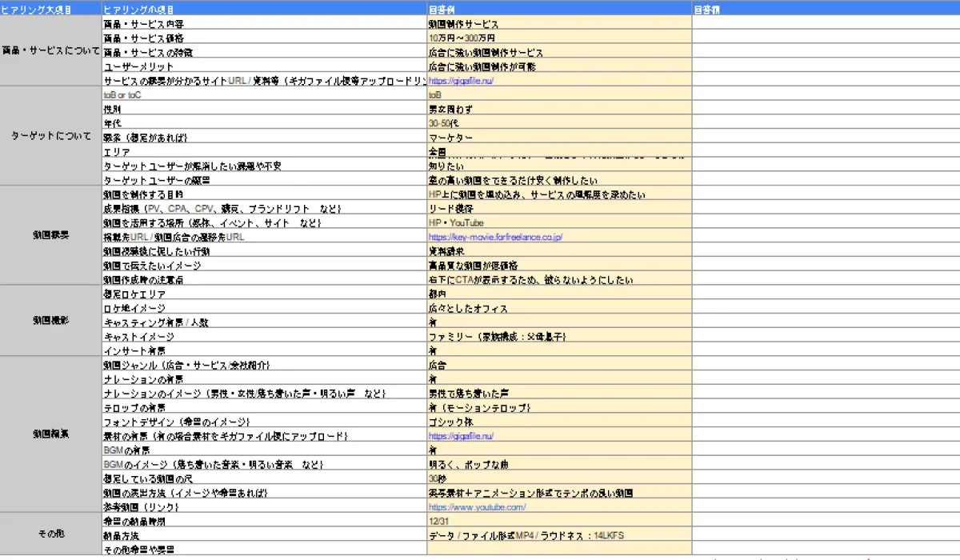
Task: Click the HP・YouTube answer cell
Action: click(x=559, y=222)
